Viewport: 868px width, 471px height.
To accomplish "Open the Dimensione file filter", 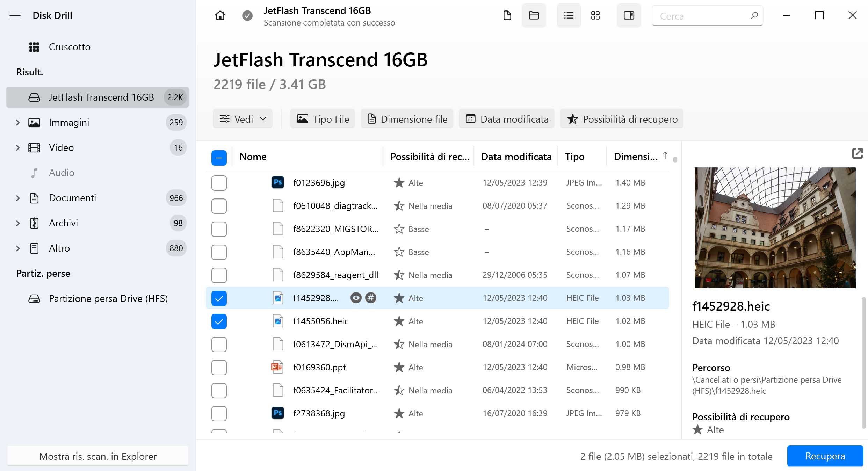I will (x=407, y=119).
